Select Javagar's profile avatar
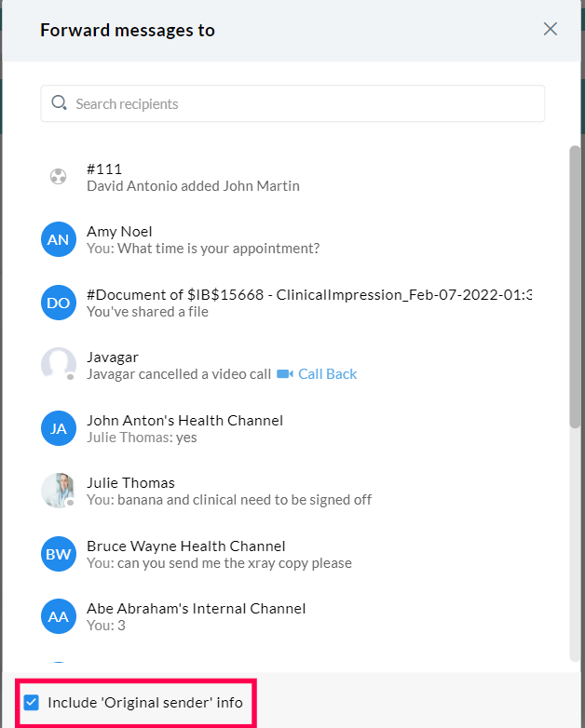Viewport: 585px width, 728px height. (58, 365)
